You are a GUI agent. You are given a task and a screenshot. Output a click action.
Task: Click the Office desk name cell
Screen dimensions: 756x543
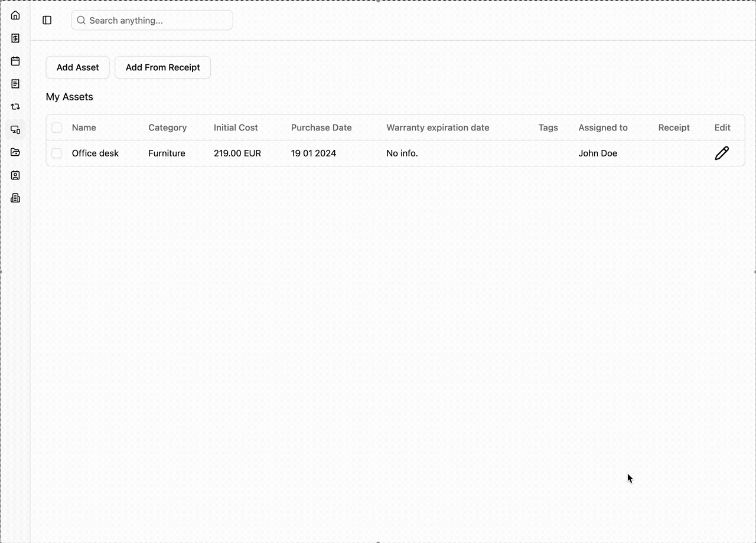(95, 153)
